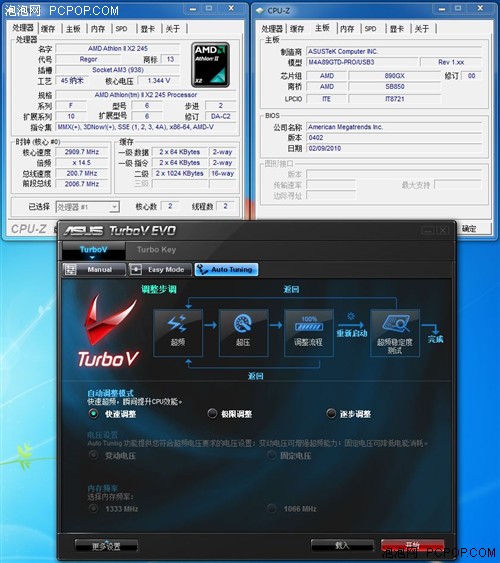Screen dimensions: 500x563
Task: Choose 变动电压 variable voltage option
Action: pos(93,456)
